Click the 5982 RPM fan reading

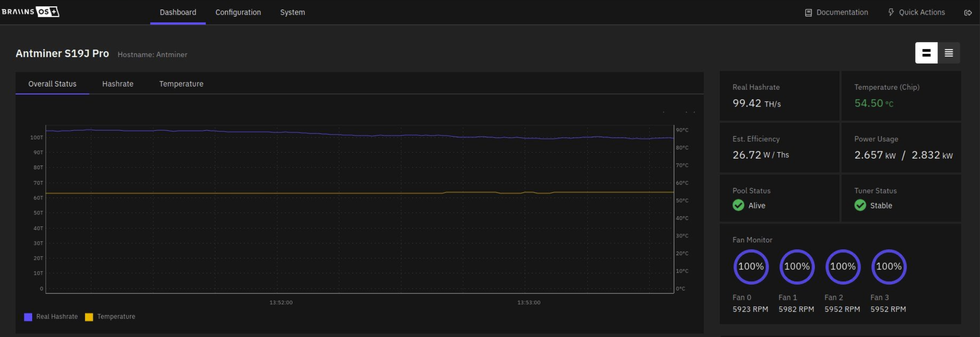click(x=796, y=309)
